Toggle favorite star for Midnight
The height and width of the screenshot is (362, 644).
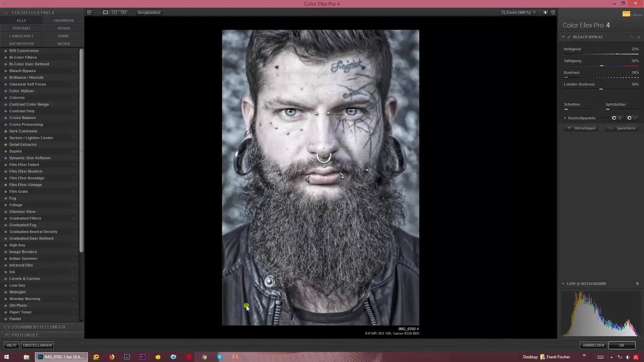click(5, 292)
